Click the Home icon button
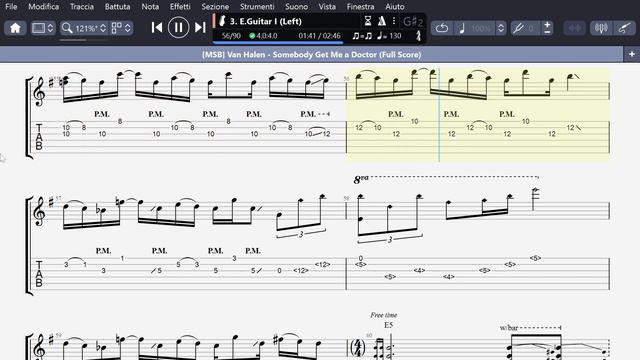This screenshot has width=640, height=360. (x=16, y=28)
